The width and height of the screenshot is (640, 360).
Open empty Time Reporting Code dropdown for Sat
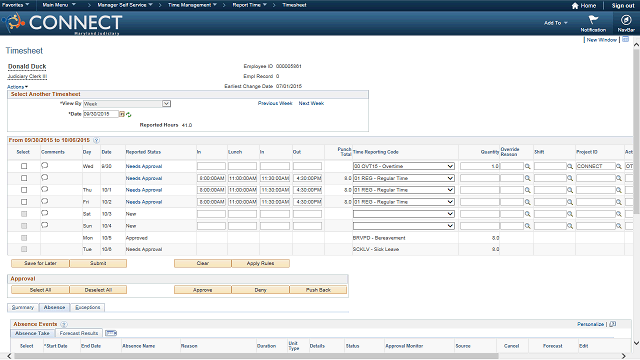coord(404,214)
